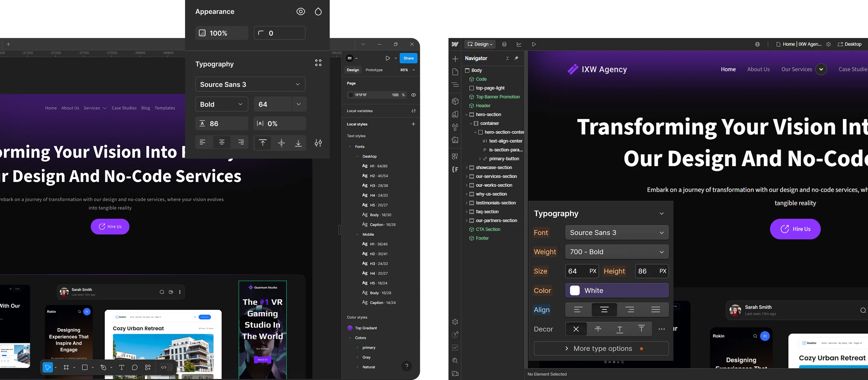Set vertical alignment to bottom in Figma
This screenshot has height=380, width=868.
(x=298, y=143)
